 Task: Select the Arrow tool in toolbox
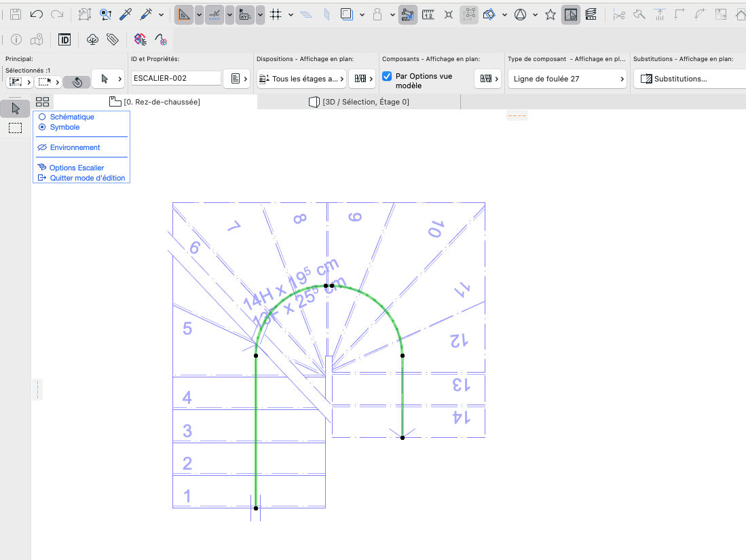[x=15, y=109]
